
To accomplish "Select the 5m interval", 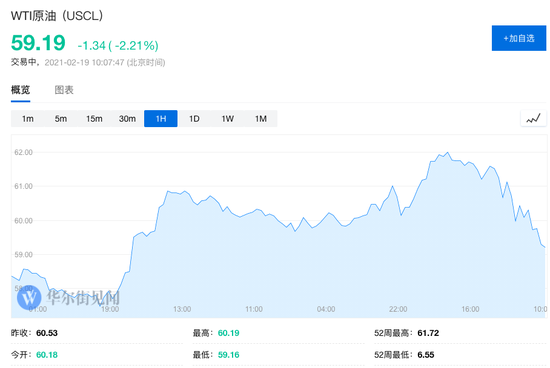I will (61, 119).
